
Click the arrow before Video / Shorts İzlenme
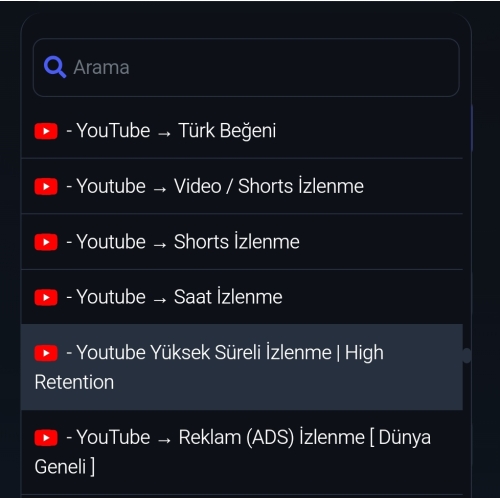pos(160,190)
